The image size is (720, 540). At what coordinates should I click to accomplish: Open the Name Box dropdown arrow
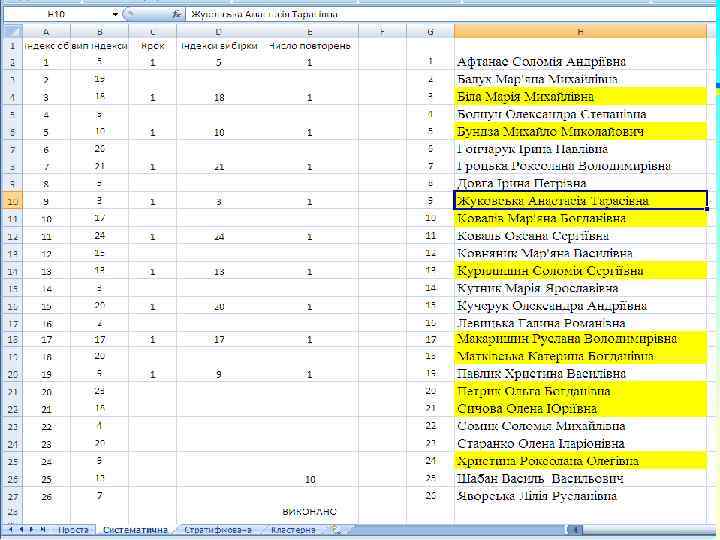(x=115, y=14)
